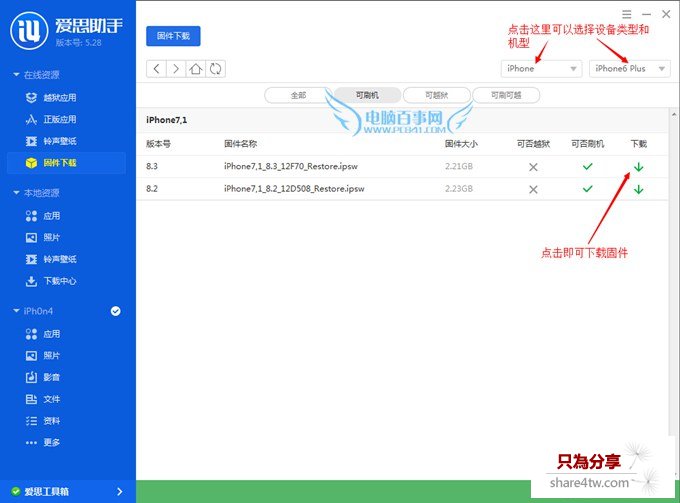Open 照片 under 本地资源
Image resolution: width=680 pixels, height=503 pixels.
[43, 237]
